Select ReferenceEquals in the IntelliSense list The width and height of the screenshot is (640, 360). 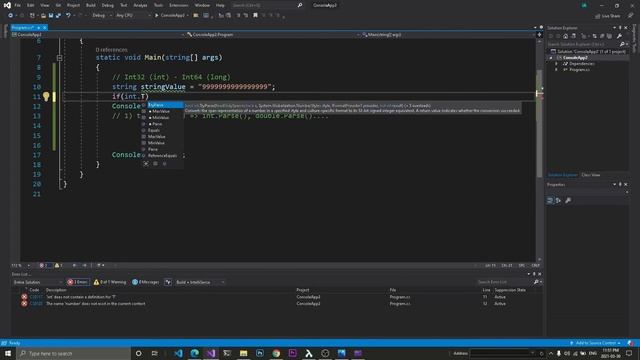(x=162, y=156)
